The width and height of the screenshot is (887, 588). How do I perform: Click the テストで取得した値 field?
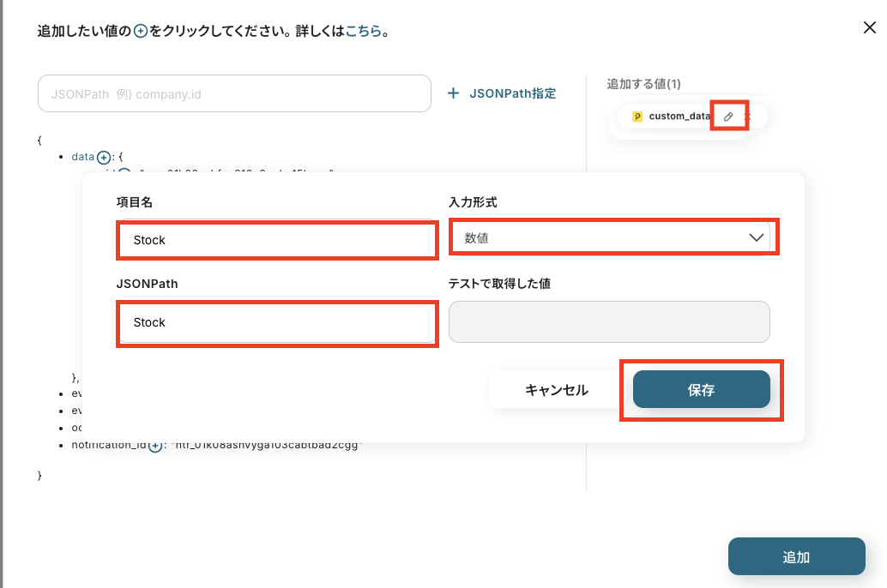[x=609, y=321]
